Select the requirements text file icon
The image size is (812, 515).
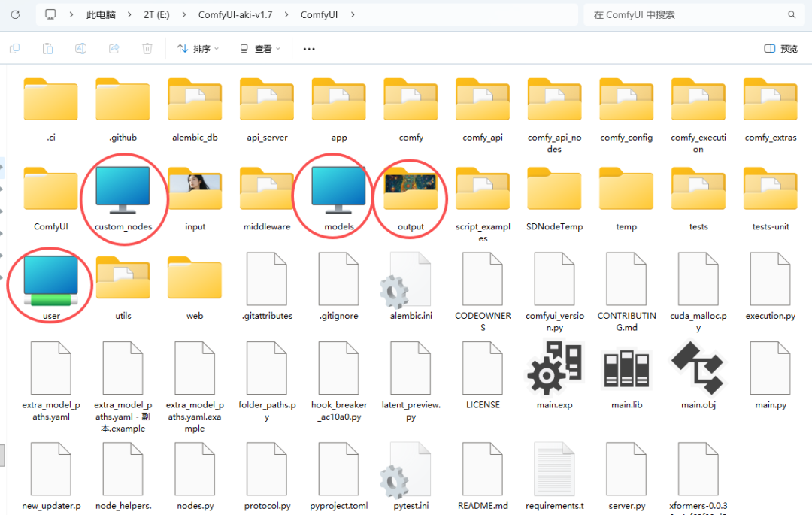tap(555, 468)
